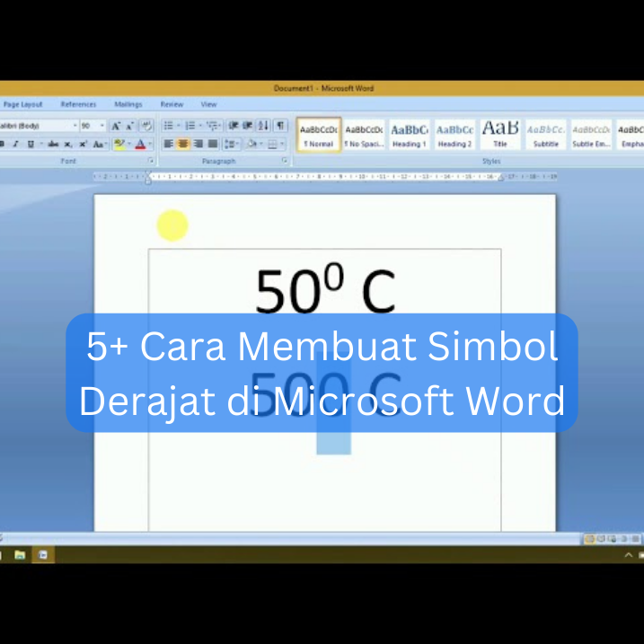
Task: Open File Explorer from the taskbar
Action: (x=20, y=555)
